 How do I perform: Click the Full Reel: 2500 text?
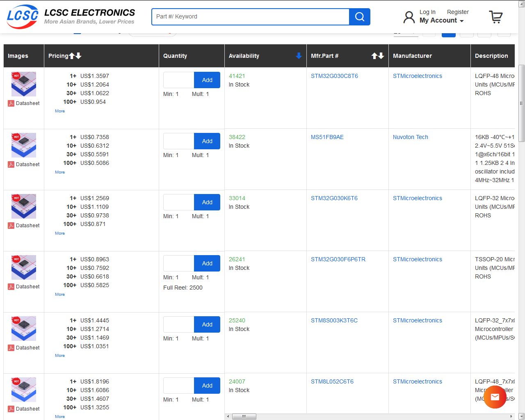click(x=183, y=288)
